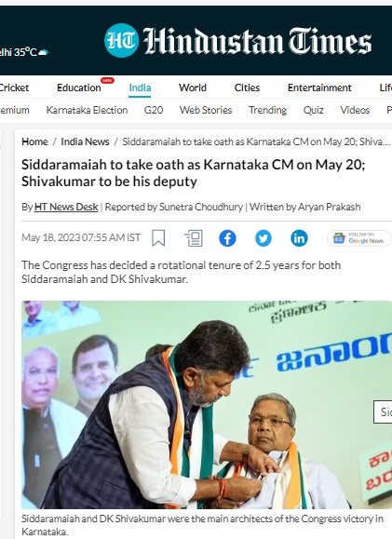The image size is (392, 539).
Task: Open the Karnataka Election sub-menu link
Action: pyautogui.click(x=87, y=110)
